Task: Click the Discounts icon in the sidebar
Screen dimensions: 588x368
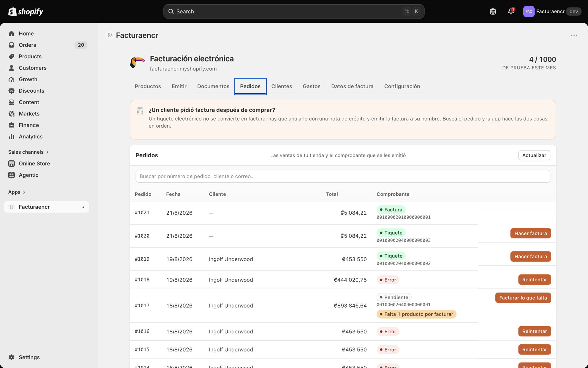Action: point(12,91)
